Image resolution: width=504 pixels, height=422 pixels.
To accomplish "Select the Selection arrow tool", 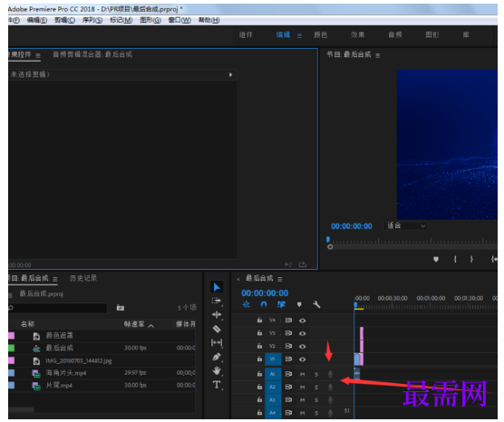I will coord(217,287).
